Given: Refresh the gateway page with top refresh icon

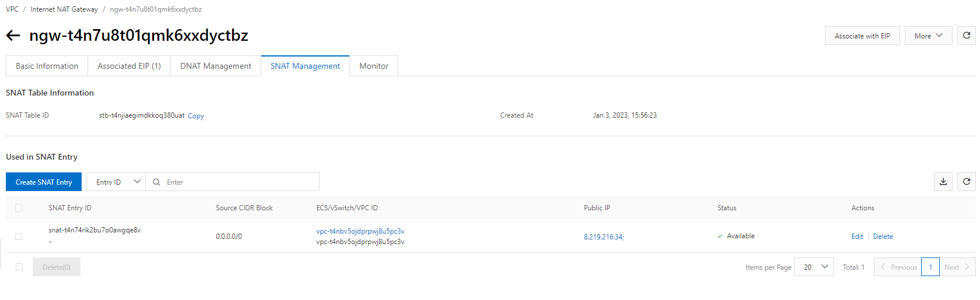Looking at the screenshot, I should point(966,36).
